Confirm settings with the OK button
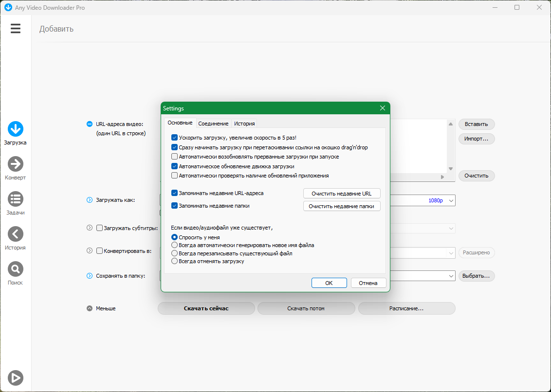Screen dimensions: 551x392 (329, 283)
